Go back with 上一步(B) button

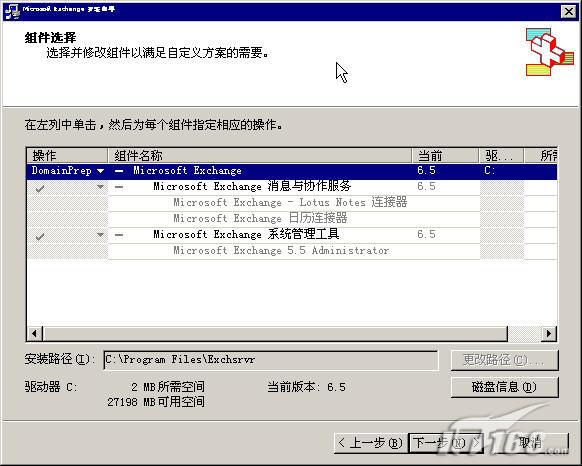pos(370,443)
